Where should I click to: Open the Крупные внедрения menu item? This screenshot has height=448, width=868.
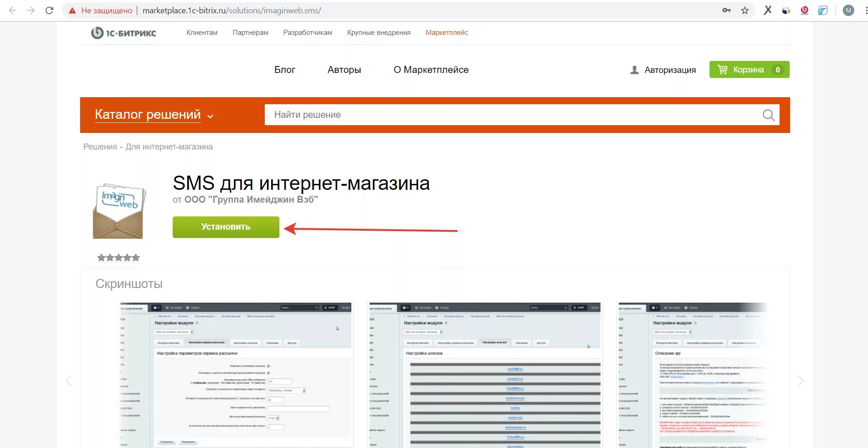[x=379, y=33]
